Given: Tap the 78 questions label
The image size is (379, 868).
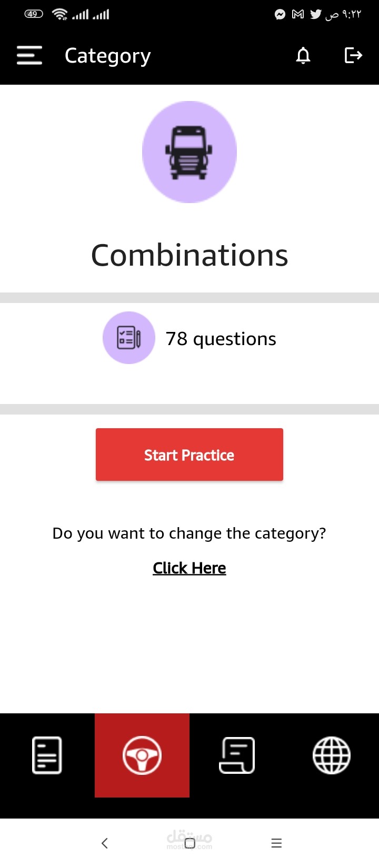Looking at the screenshot, I should click(221, 339).
